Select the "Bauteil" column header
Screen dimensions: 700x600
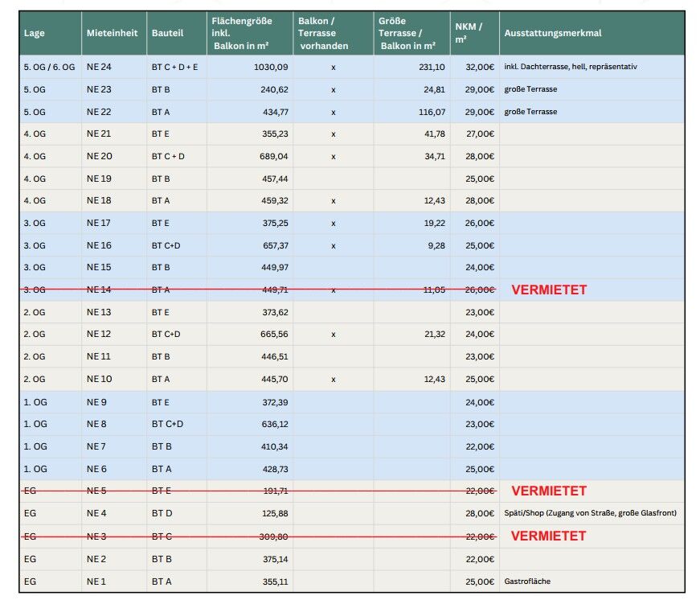167,33
